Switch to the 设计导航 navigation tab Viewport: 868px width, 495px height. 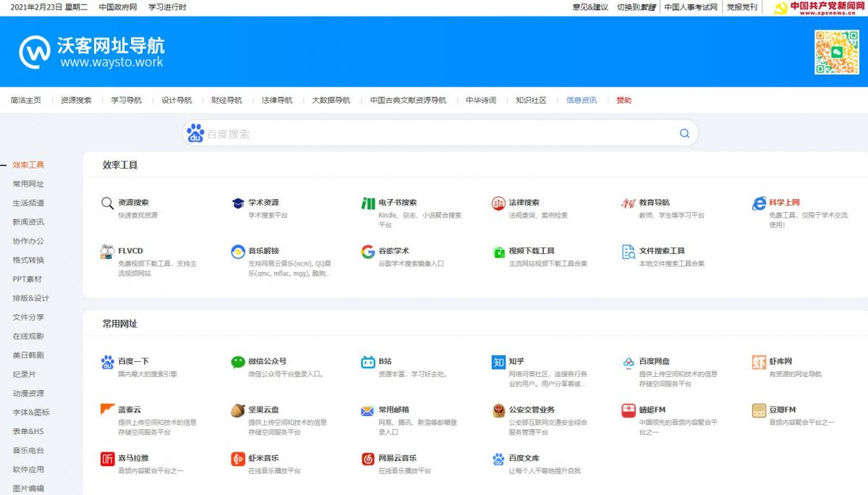[x=176, y=101]
